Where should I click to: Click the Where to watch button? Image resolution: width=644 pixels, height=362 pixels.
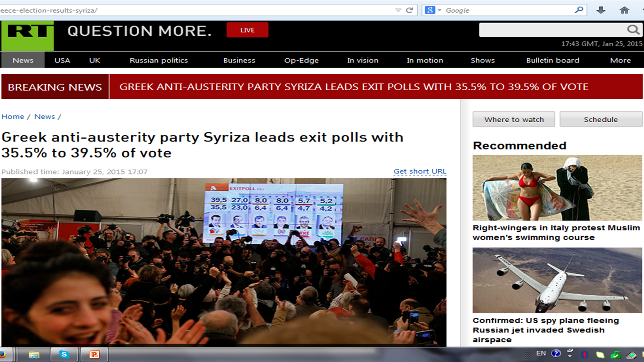514,119
